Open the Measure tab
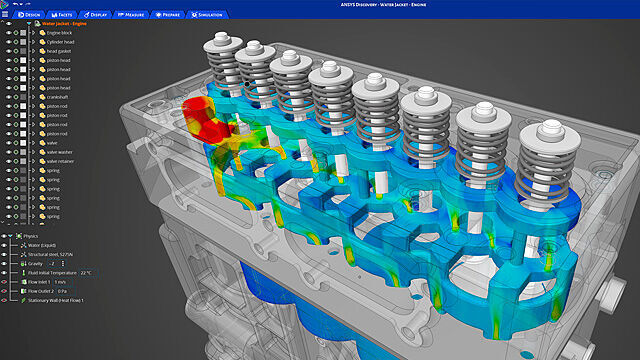Image resolution: width=640 pixels, height=360 pixels. 131,15
